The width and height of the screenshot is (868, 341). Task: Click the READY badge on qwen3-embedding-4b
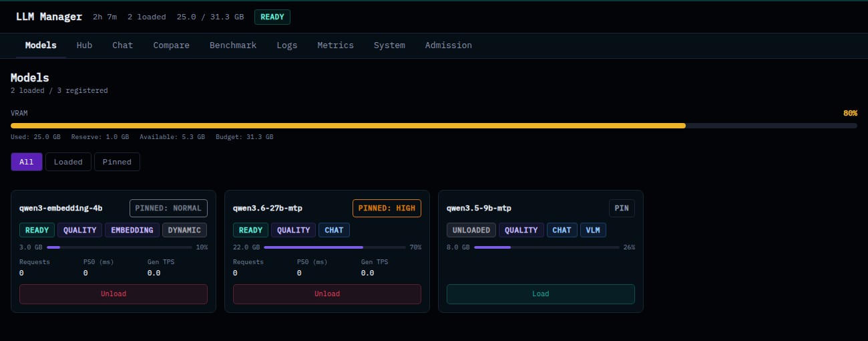37,230
